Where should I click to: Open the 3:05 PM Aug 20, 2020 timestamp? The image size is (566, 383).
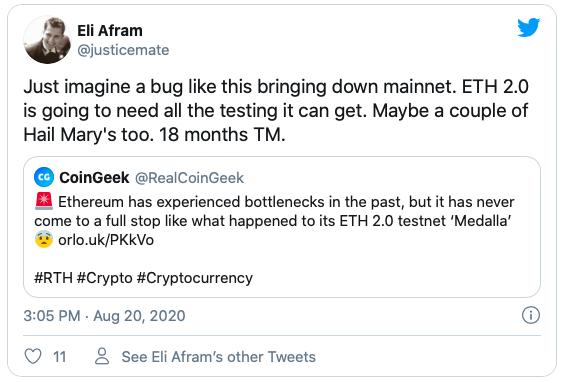tap(104, 316)
